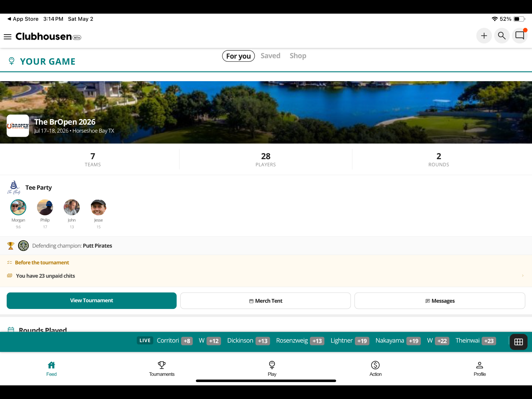Open the Feed tab
The height and width of the screenshot is (399, 532).
[x=51, y=368]
